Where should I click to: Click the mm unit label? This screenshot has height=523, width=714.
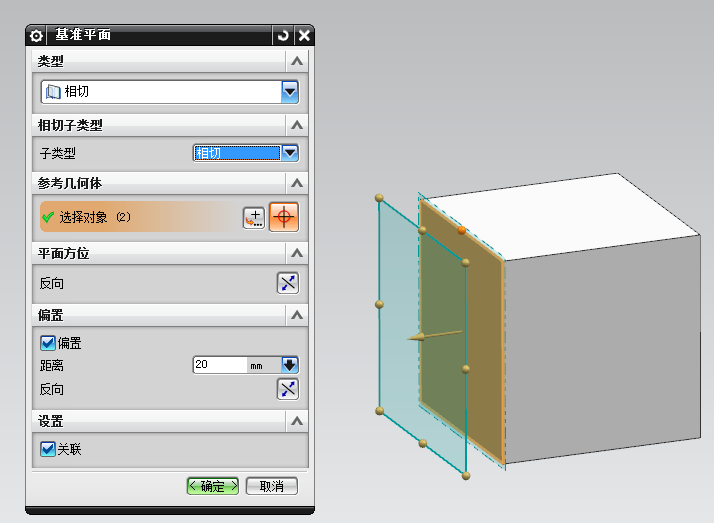[x=256, y=366]
